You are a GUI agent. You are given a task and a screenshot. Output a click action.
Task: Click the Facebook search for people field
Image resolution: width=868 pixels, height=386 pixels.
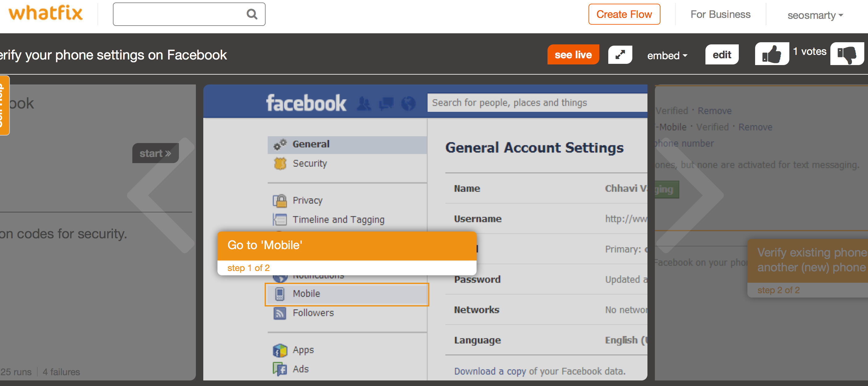point(537,103)
